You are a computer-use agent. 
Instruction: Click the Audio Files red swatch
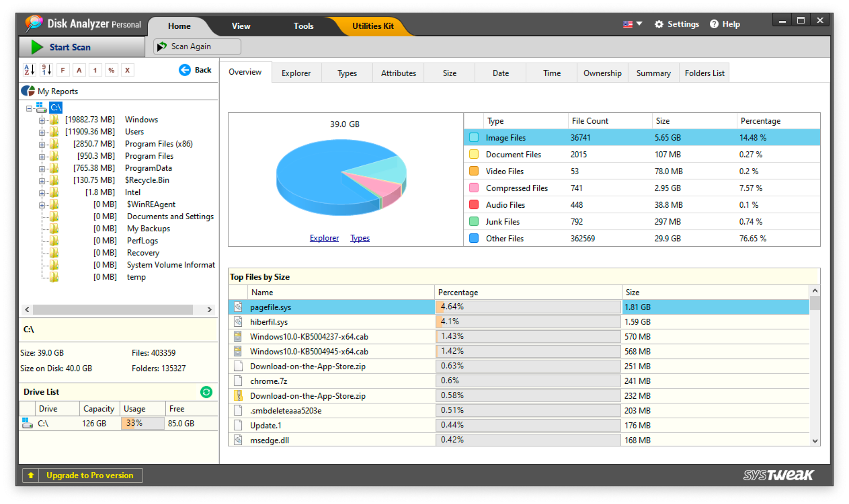click(474, 205)
